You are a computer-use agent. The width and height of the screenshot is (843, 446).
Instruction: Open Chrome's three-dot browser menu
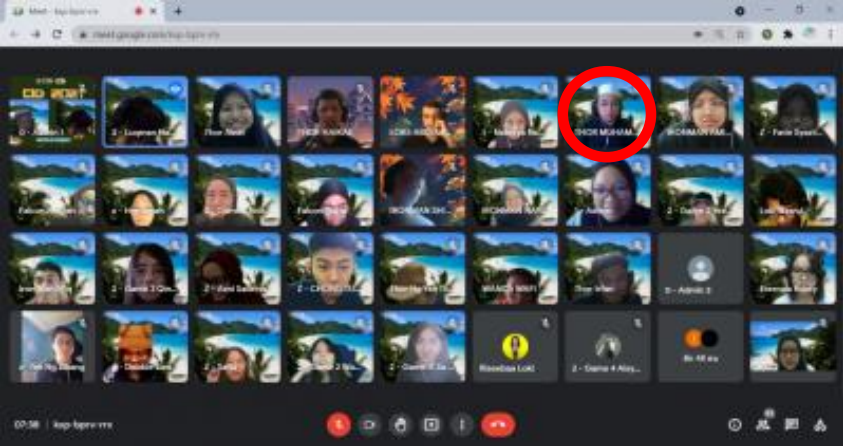pyautogui.click(x=830, y=34)
